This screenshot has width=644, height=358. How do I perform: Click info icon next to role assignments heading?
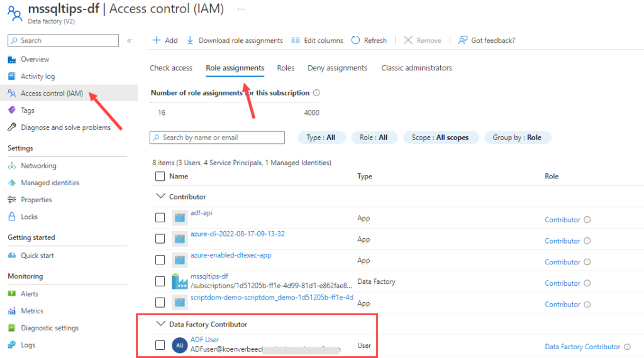[x=316, y=93]
